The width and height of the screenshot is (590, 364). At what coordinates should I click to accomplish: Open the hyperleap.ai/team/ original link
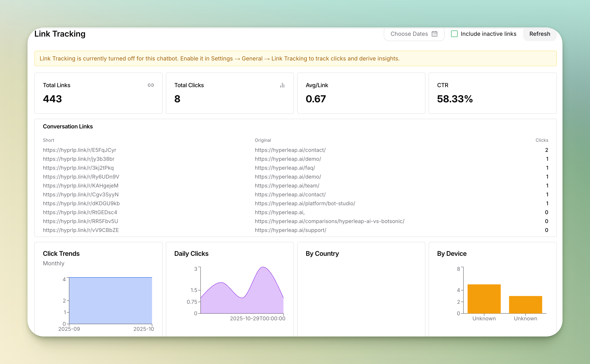click(x=287, y=186)
